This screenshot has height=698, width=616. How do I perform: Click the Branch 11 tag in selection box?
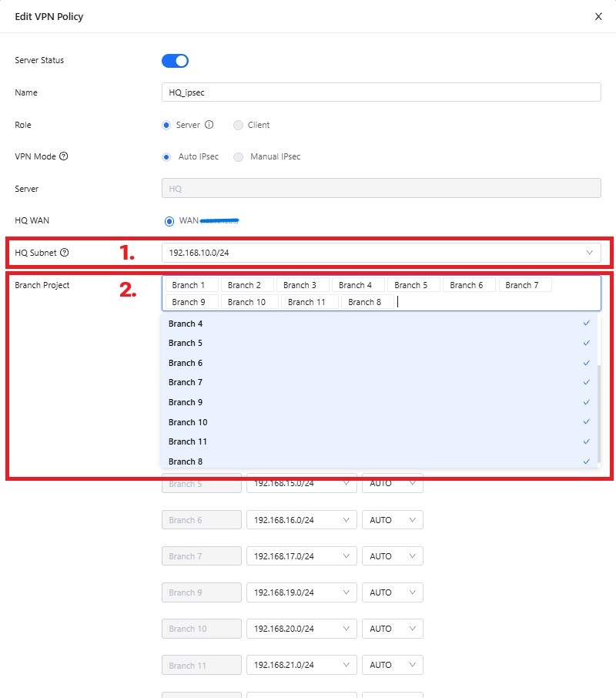pyautogui.click(x=310, y=302)
